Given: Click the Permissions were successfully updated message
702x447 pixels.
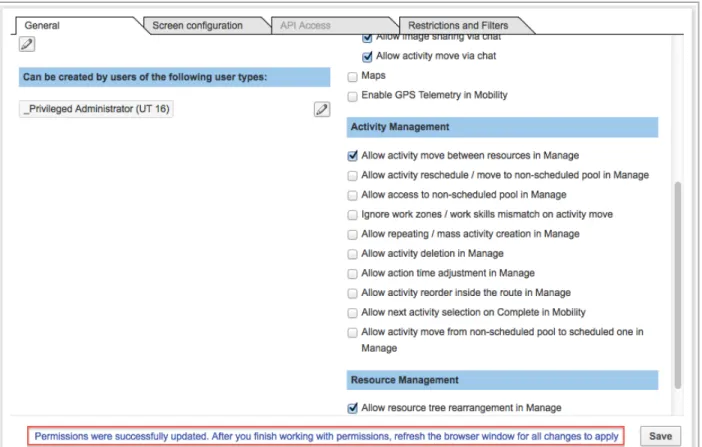Looking at the screenshot, I should [x=326, y=436].
